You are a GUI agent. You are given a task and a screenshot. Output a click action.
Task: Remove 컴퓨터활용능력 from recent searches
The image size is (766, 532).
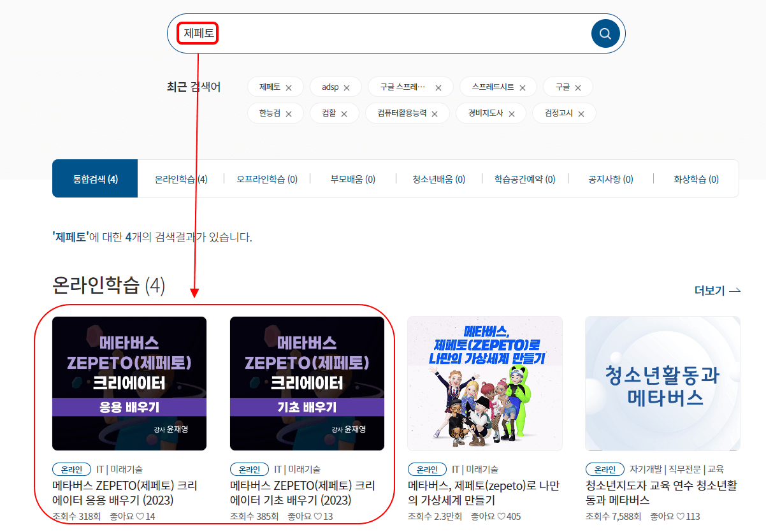pyautogui.click(x=435, y=114)
